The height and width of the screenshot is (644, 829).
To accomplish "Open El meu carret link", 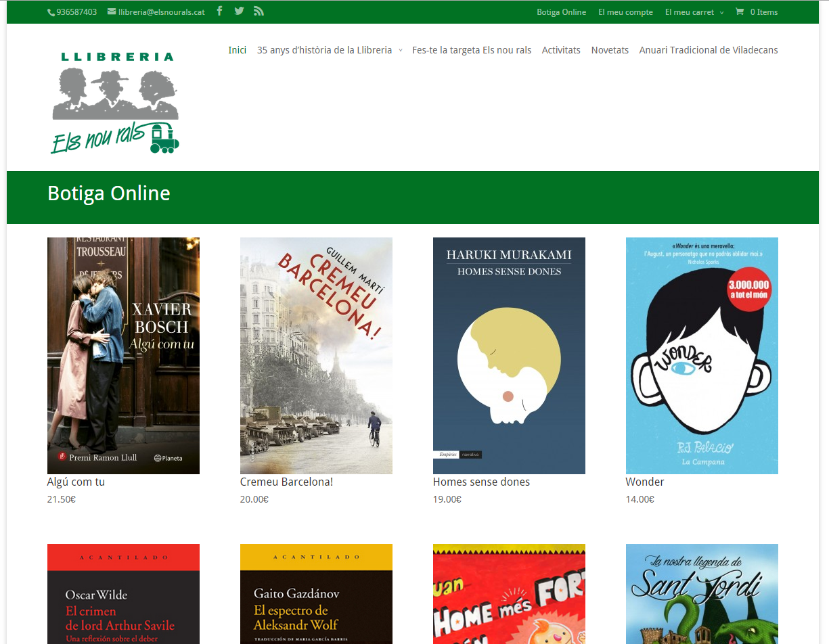I will point(690,12).
